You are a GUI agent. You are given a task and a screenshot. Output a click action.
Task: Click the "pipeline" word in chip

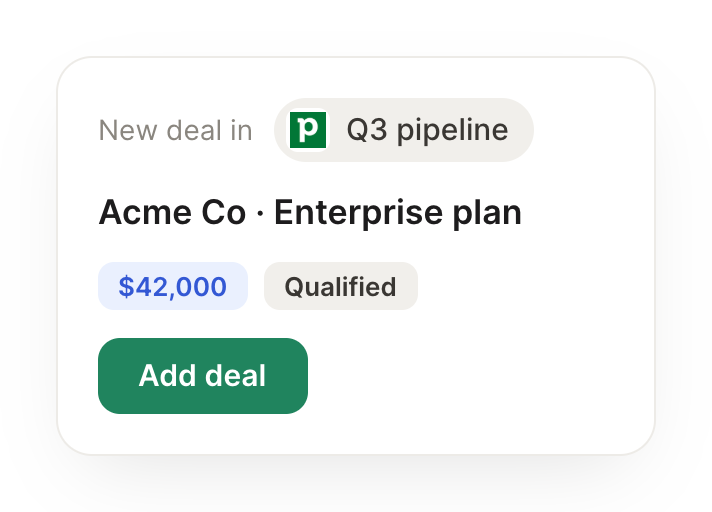(x=453, y=131)
